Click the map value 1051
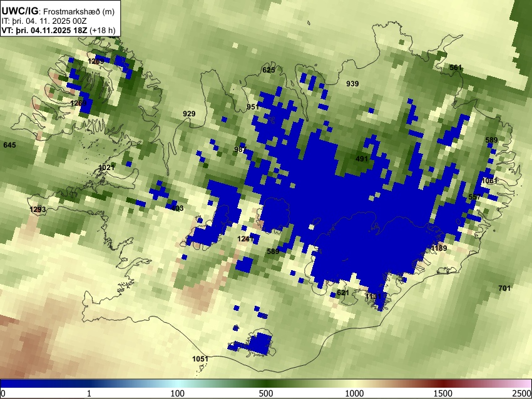Viewport: 532px width, 399px height. tap(200, 359)
